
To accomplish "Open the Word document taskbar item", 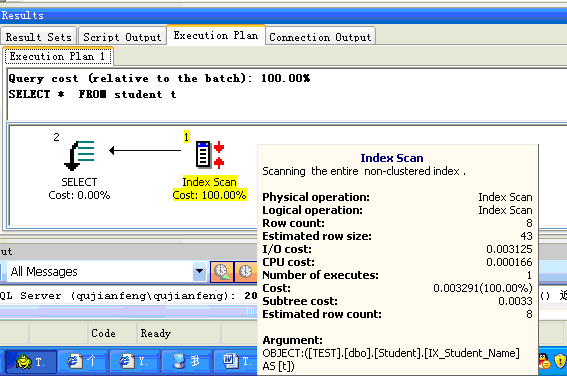I will (235, 361).
